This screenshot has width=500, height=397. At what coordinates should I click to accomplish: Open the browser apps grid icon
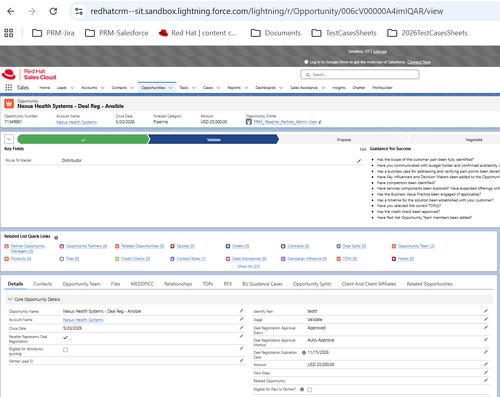[x=9, y=33]
